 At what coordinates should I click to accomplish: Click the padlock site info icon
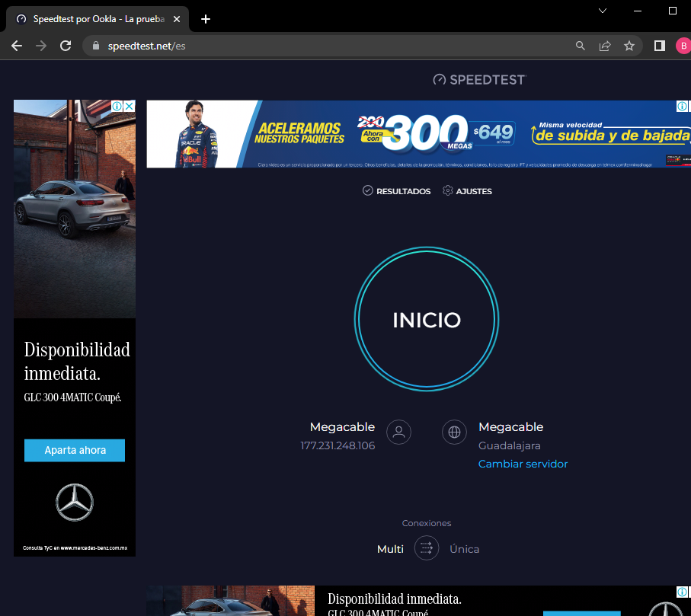tap(96, 46)
